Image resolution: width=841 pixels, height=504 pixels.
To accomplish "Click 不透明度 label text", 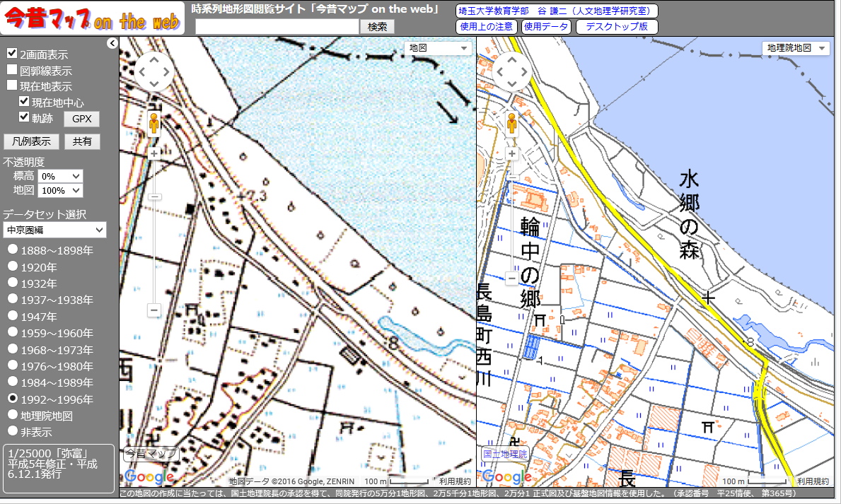I will 23,161.
